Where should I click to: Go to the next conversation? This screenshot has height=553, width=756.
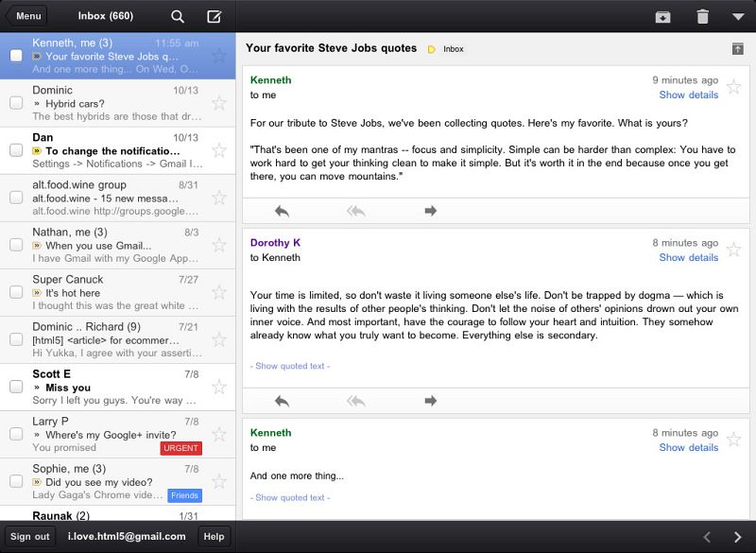pos(736,536)
